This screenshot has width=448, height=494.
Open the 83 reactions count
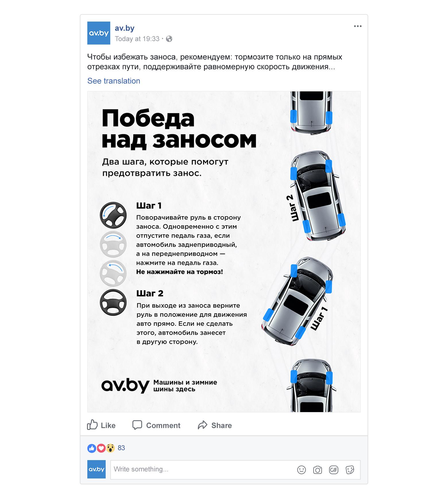coord(121,448)
